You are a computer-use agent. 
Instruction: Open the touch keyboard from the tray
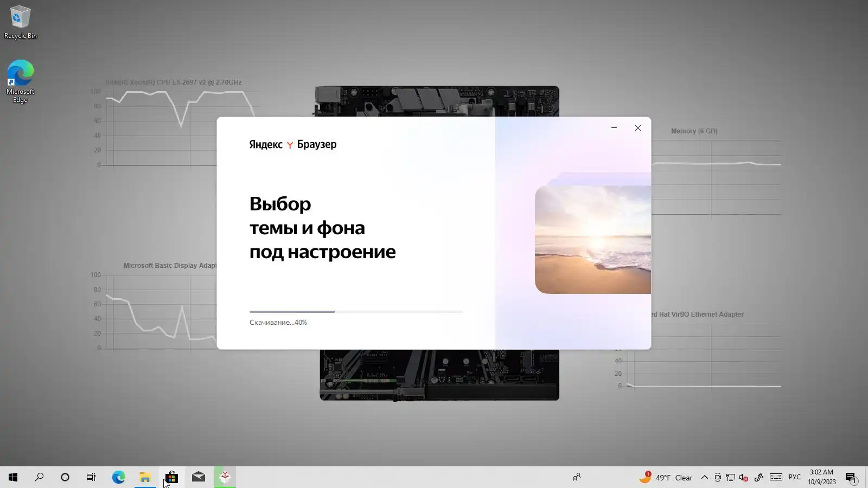[x=776, y=477]
